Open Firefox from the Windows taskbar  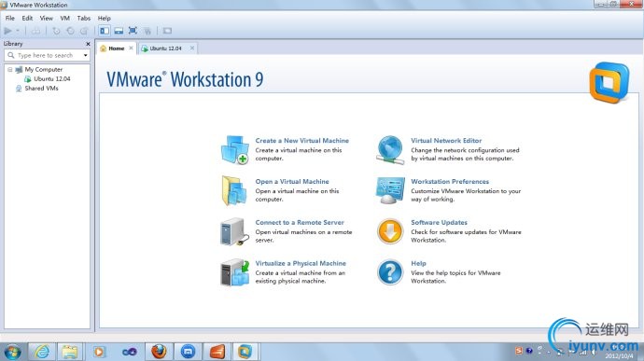159,352
